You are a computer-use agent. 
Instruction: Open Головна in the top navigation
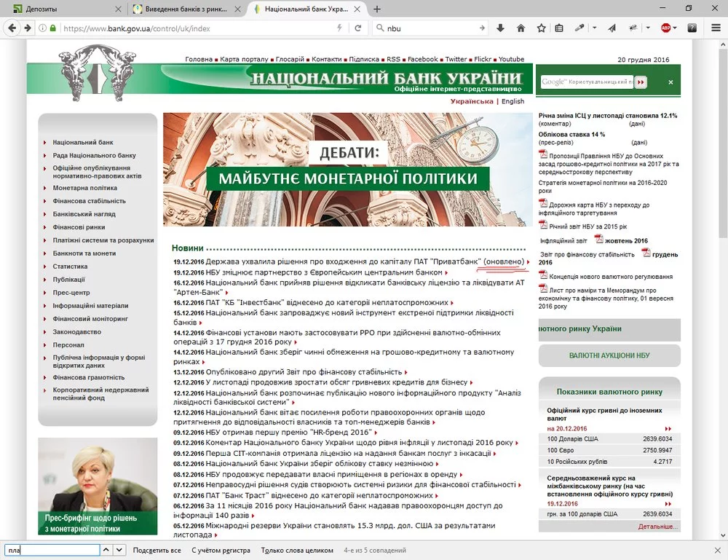[199, 59]
